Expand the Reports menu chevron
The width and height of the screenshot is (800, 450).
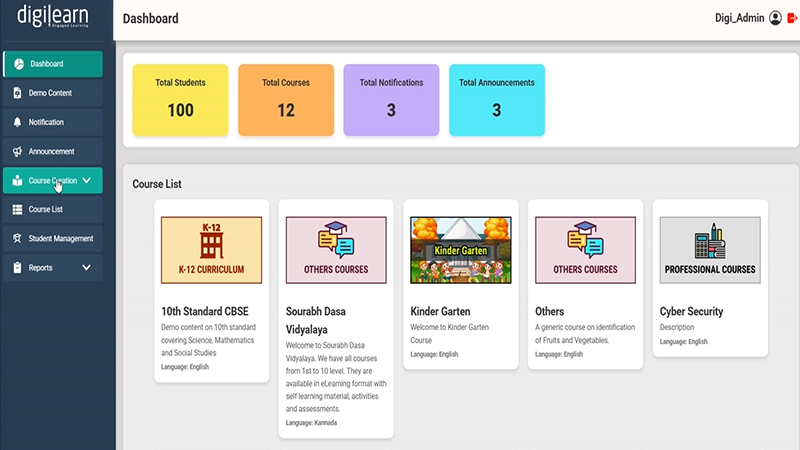click(87, 268)
